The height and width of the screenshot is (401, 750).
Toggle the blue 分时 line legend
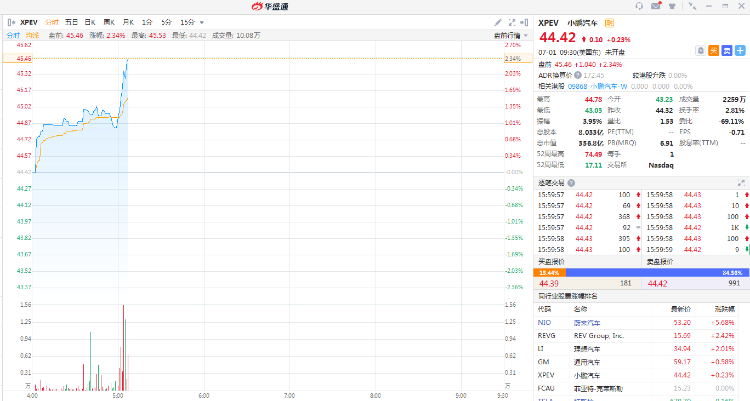point(13,35)
